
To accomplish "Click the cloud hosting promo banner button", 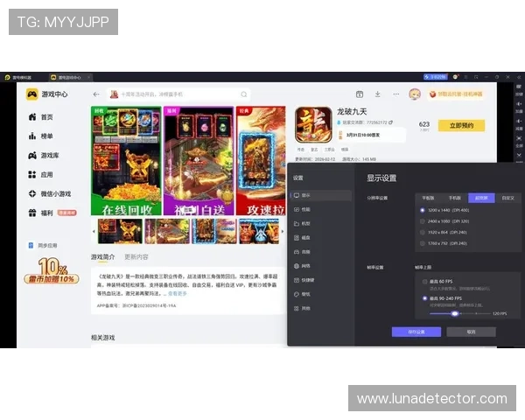I will point(456,94).
